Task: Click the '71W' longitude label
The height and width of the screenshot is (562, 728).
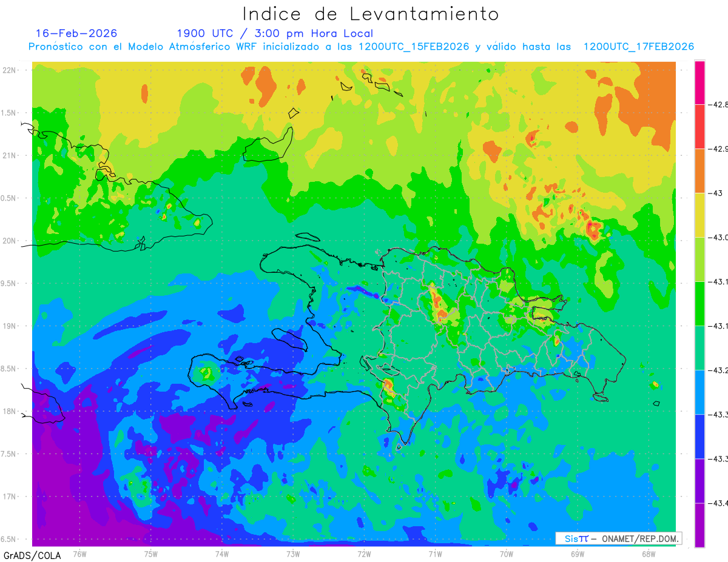Action: [435, 554]
